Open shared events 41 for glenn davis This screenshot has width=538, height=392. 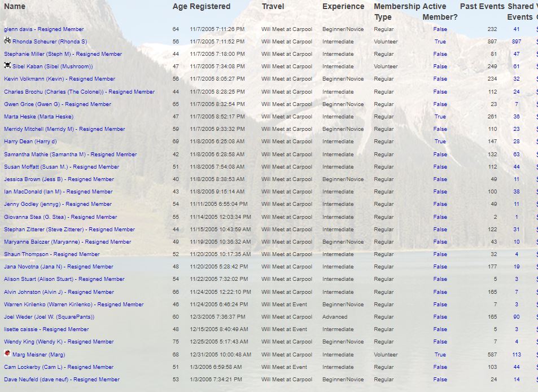point(517,29)
